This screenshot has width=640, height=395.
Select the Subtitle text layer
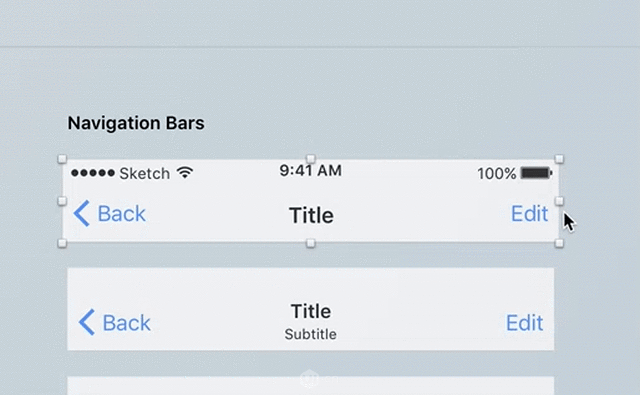click(x=311, y=334)
